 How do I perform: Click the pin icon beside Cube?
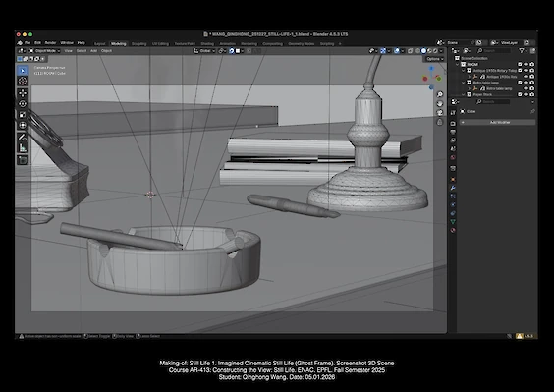(532, 111)
